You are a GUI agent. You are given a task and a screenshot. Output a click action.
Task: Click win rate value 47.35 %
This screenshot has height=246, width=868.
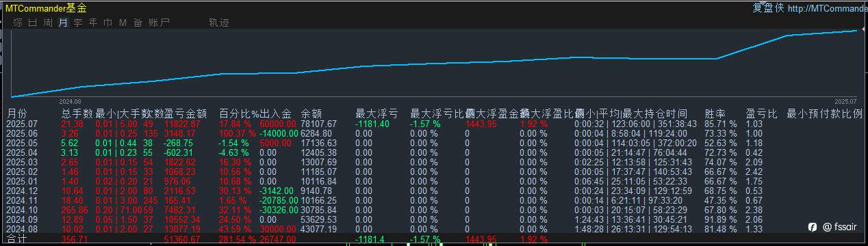[x=721, y=200]
